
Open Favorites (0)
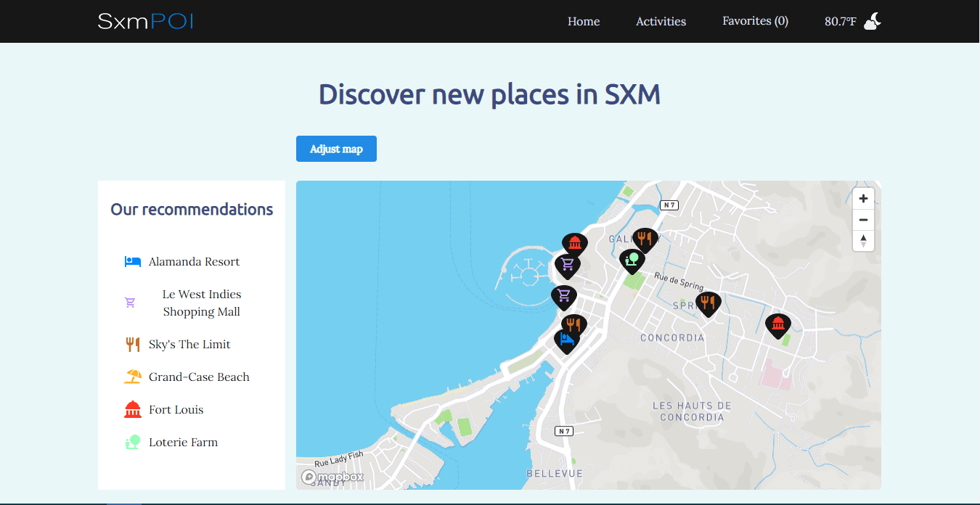[x=755, y=21]
